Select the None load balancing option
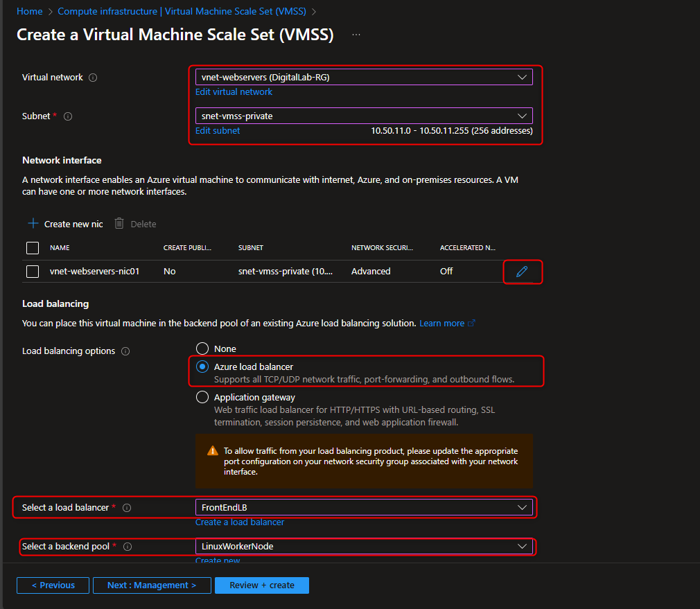Viewport: 700px width, 609px height. (202, 348)
